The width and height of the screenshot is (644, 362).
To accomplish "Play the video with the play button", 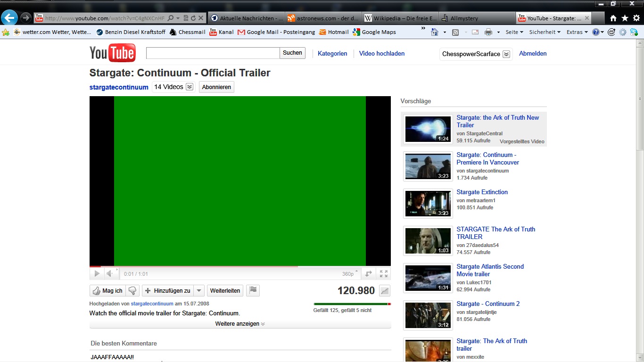I will 97,274.
